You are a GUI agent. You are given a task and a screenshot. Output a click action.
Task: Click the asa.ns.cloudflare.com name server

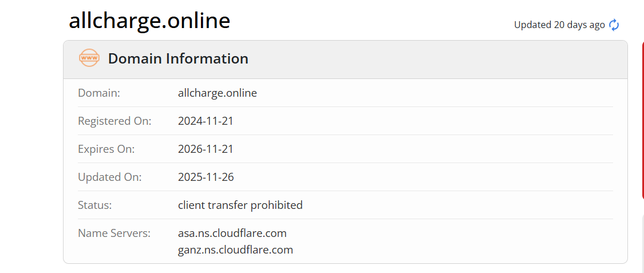pos(232,233)
